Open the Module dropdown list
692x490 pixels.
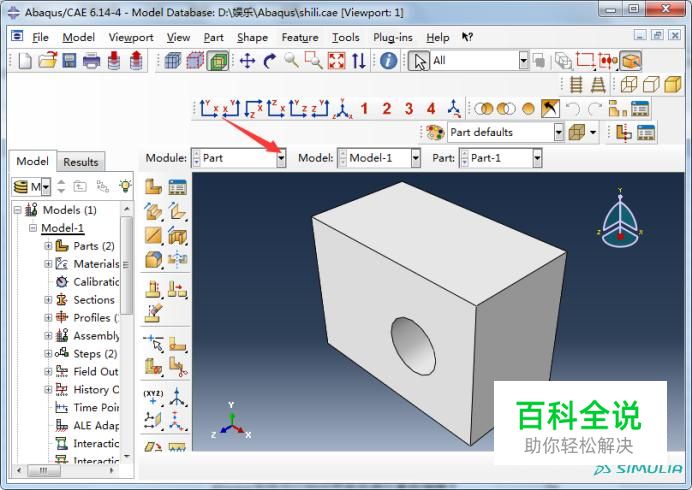[x=281, y=158]
